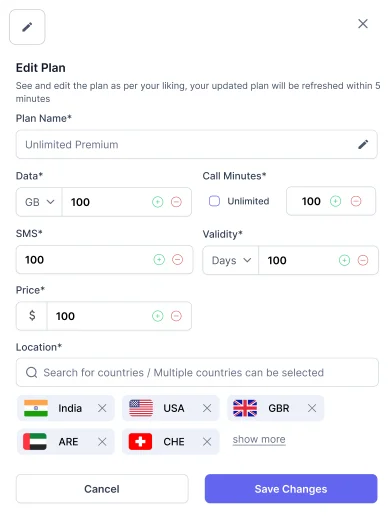Save Changes to the plan
The height and width of the screenshot is (530, 389).
click(291, 489)
